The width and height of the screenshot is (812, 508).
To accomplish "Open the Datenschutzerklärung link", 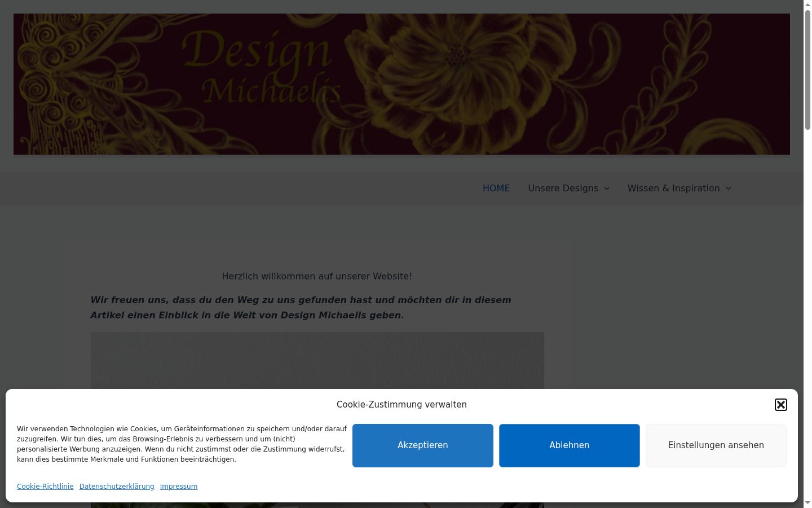I will (117, 487).
